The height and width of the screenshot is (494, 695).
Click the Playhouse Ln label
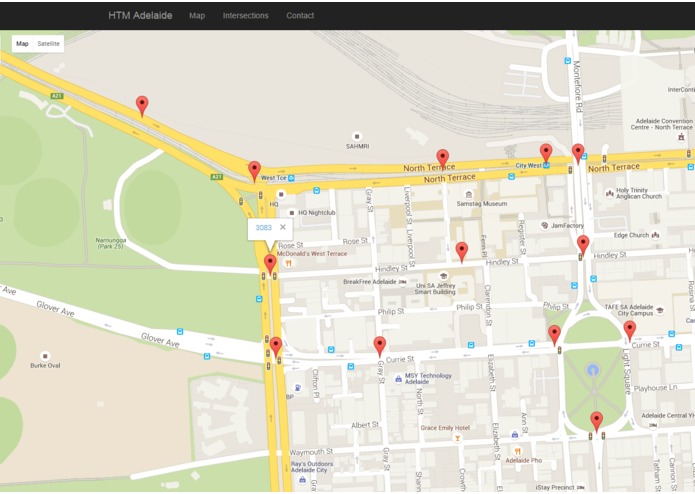point(655,388)
